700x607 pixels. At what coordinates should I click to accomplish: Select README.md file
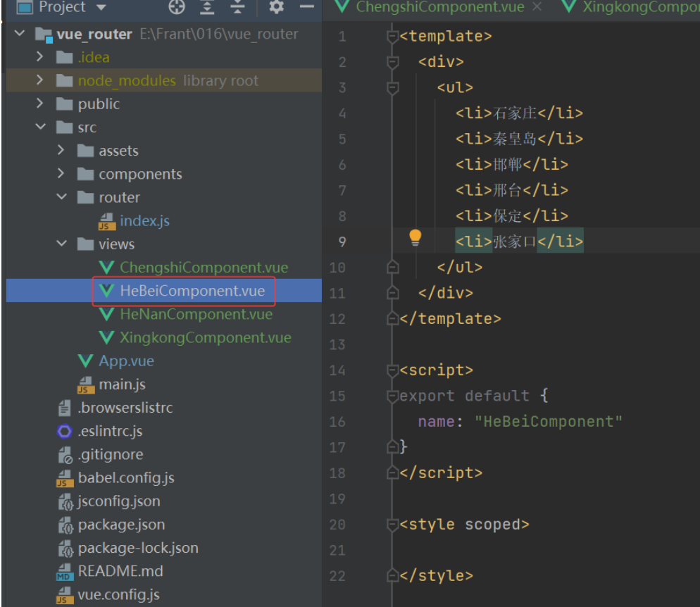click(x=120, y=571)
